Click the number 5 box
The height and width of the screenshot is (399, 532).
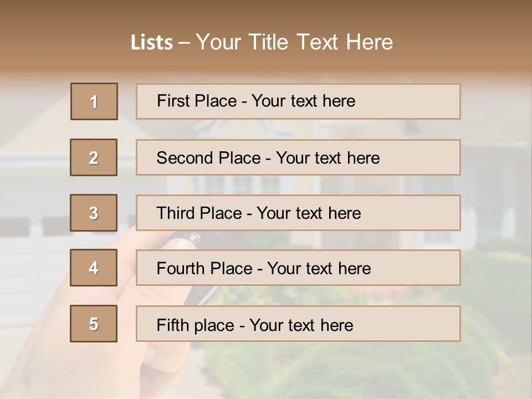94,324
